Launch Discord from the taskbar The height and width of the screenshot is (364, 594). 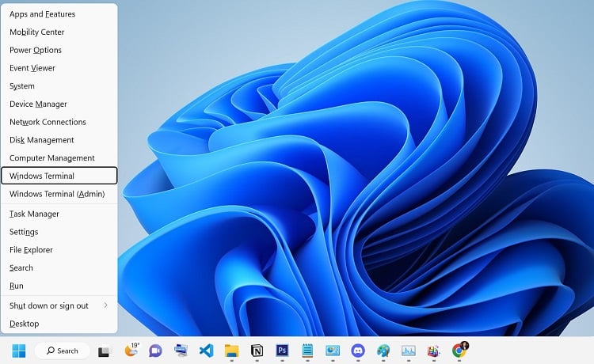coord(358,351)
